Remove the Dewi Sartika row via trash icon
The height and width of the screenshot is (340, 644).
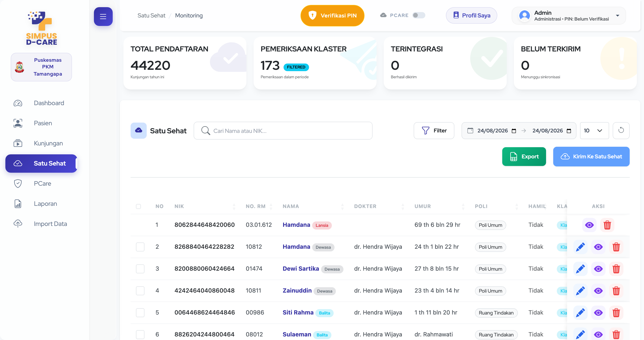(616, 269)
